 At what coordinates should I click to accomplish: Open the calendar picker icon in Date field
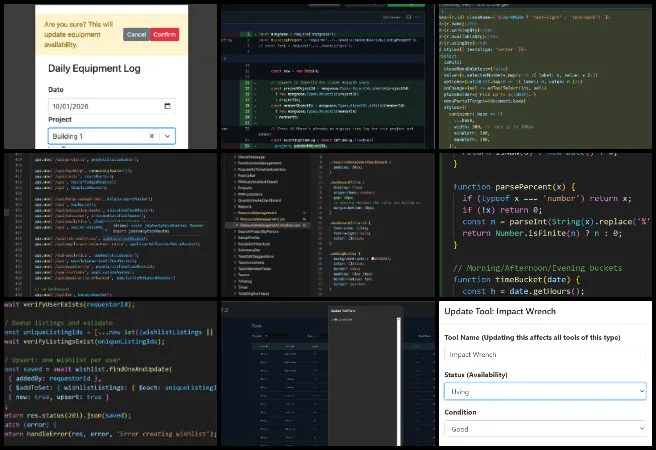coord(167,106)
